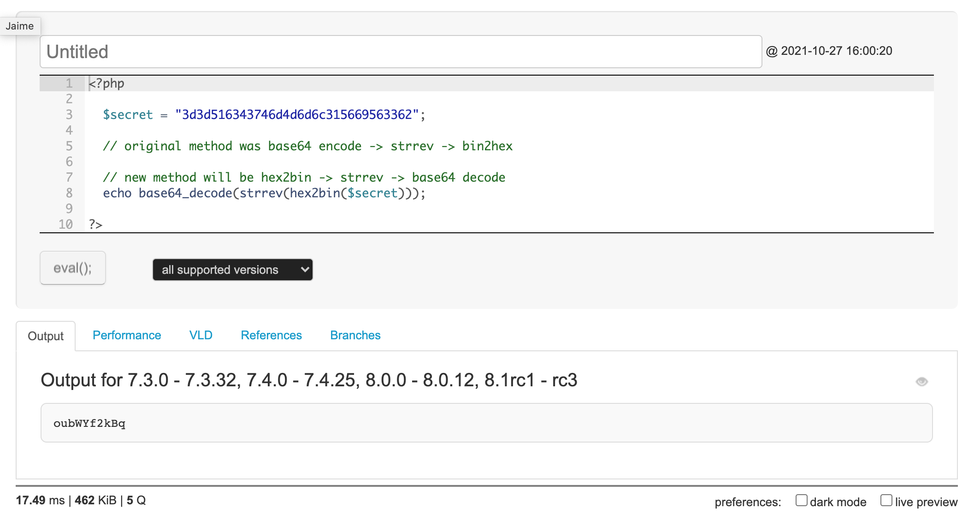Switch to the References tab
Image resolution: width=980 pixels, height=520 pixels.
[x=271, y=335]
